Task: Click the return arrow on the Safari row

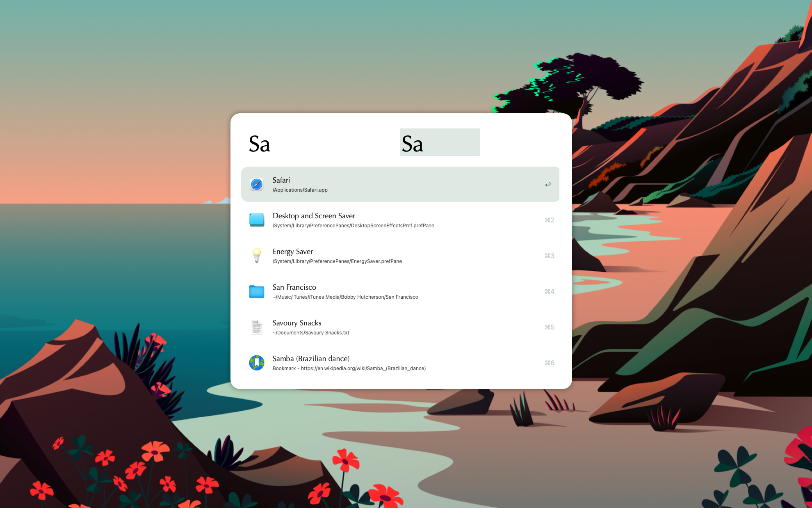Action: pos(548,184)
